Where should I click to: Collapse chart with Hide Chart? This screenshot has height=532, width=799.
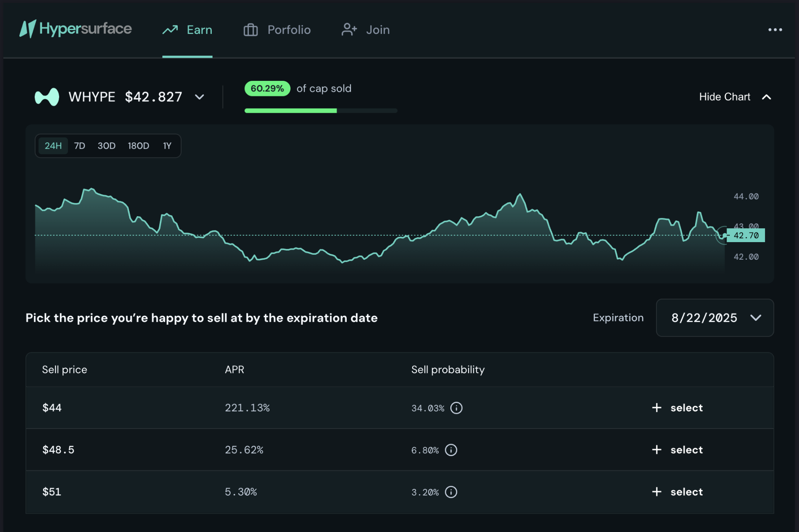coord(735,97)
